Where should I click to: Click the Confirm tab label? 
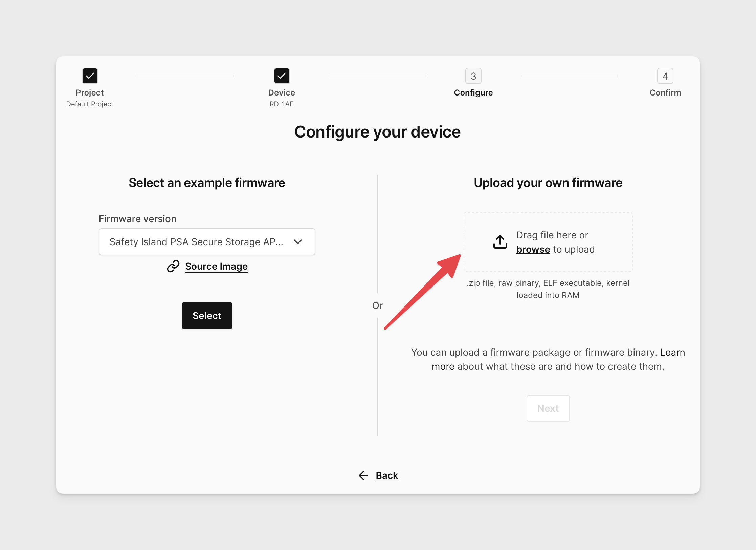[x=665, y=92]
